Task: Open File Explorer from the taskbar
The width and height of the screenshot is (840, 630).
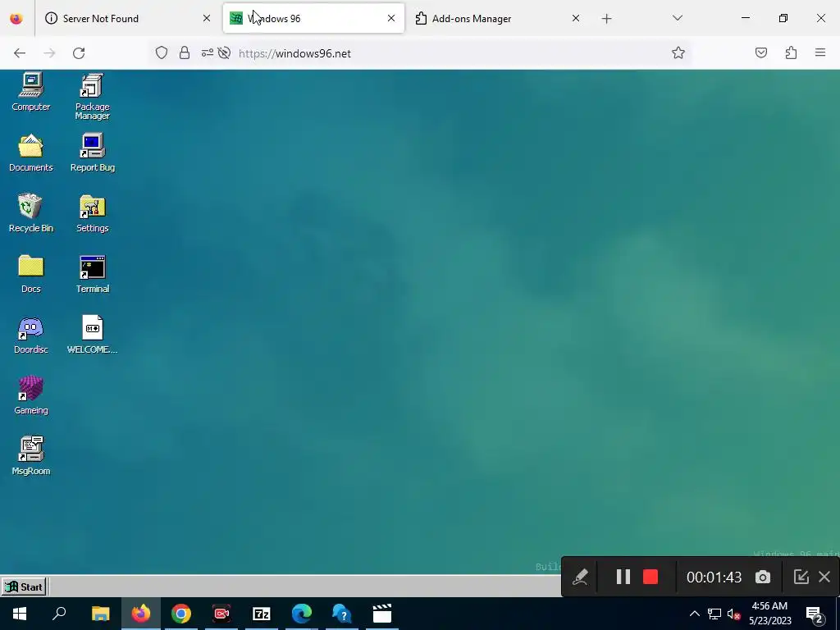Action: tap(100, 614)
